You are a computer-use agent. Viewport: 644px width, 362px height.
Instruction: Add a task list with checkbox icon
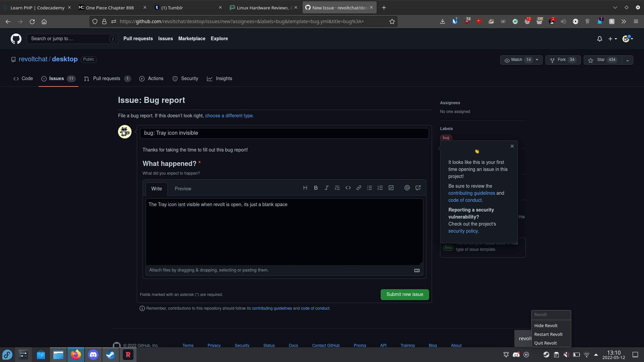(x=391, y=188)
